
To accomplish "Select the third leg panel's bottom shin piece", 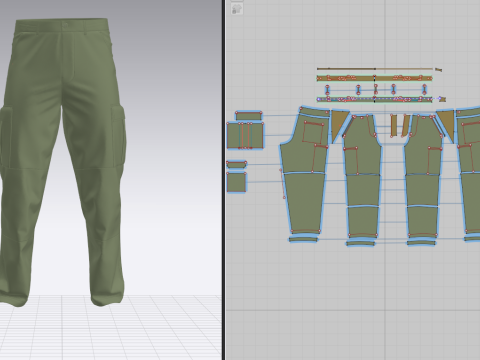I will [422, 221].
